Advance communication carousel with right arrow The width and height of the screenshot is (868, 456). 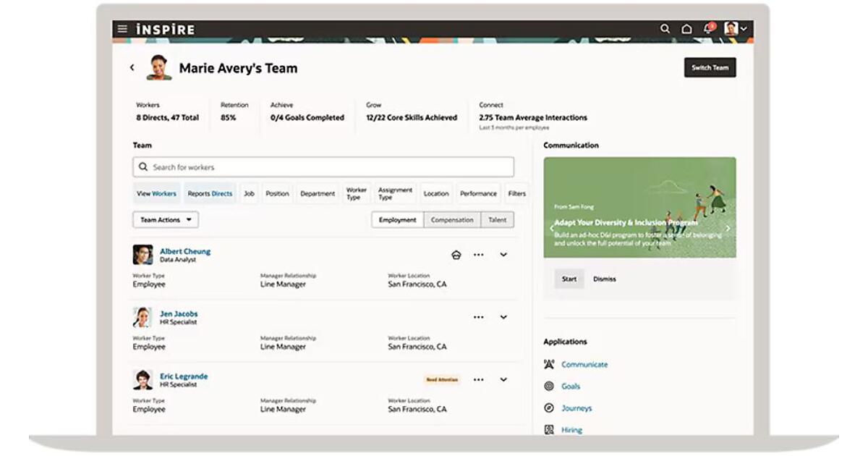728,229
